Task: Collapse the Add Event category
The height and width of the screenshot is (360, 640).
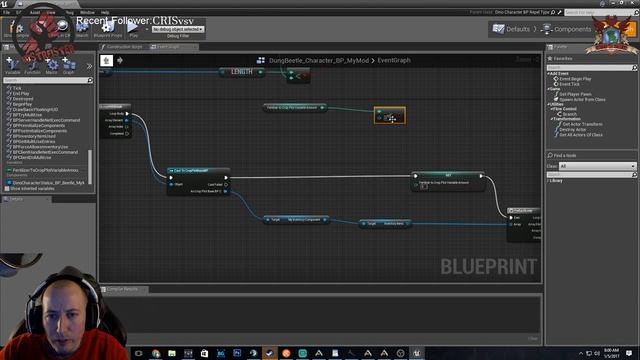Action: point(549,73)
